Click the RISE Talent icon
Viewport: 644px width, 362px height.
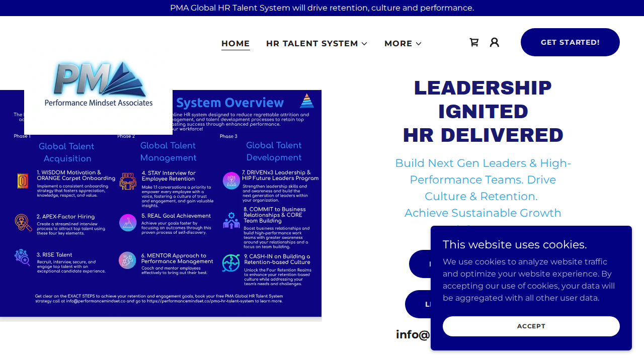click(x=22, y=257)
